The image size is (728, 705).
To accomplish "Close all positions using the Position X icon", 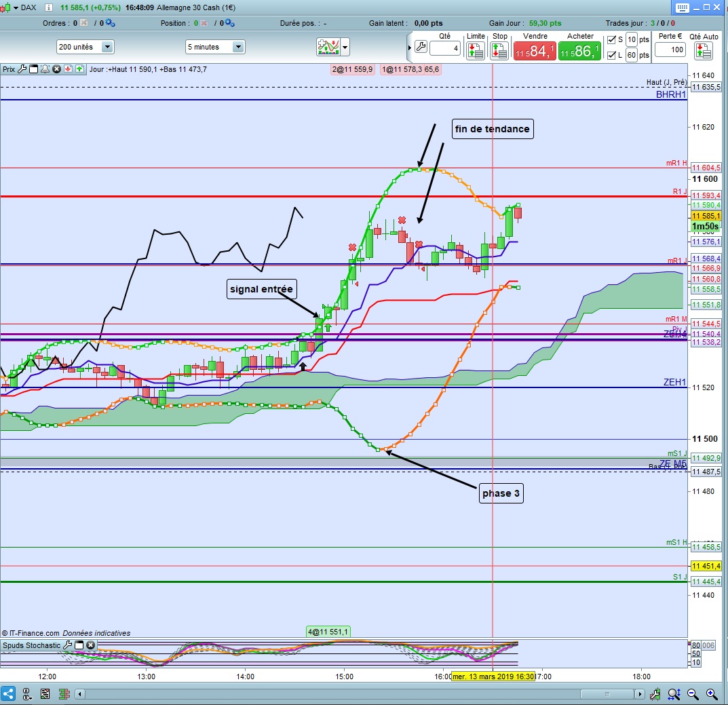I will 204,23.
